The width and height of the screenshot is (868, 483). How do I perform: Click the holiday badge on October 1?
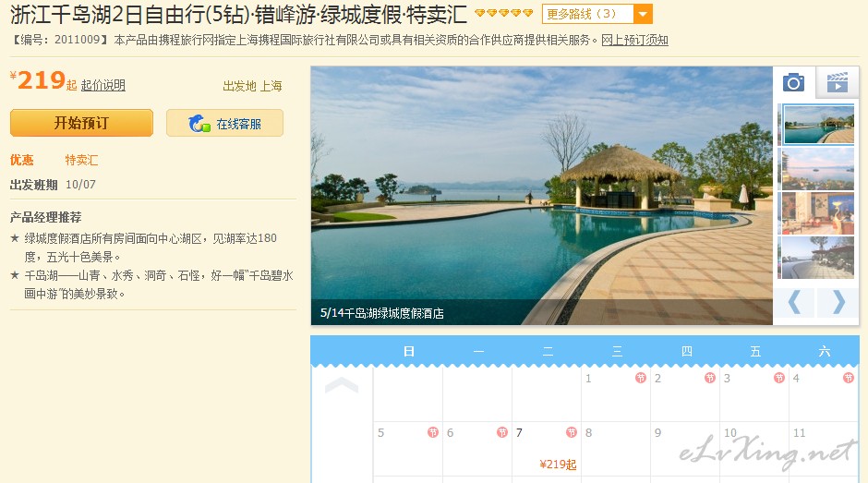[x=641, y=378]
